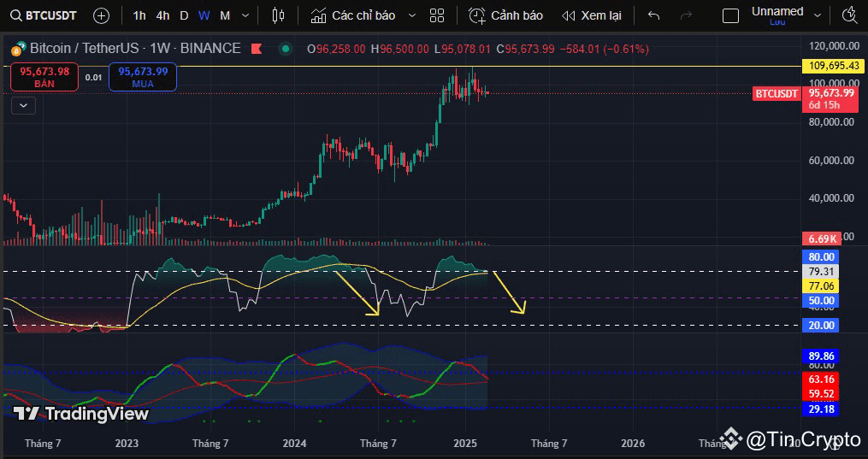Click the 40,000.00 price axis label
868x459 pixels.
click(x=831, y=198)
